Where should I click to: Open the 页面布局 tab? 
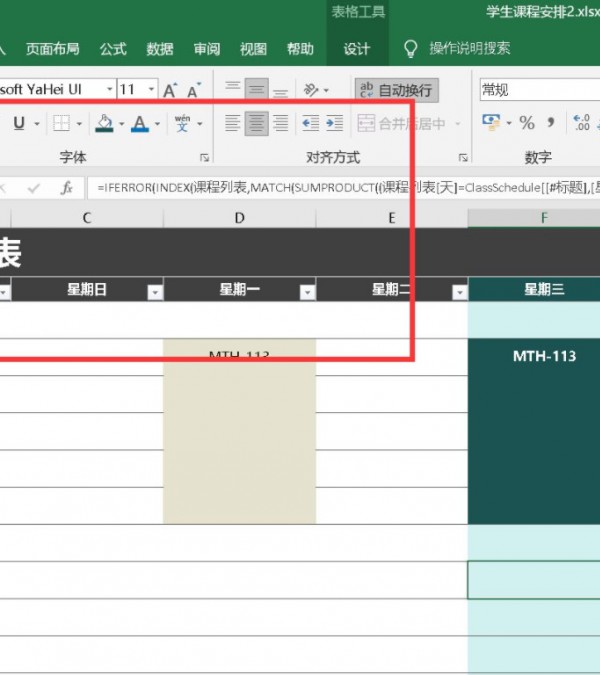53,49
